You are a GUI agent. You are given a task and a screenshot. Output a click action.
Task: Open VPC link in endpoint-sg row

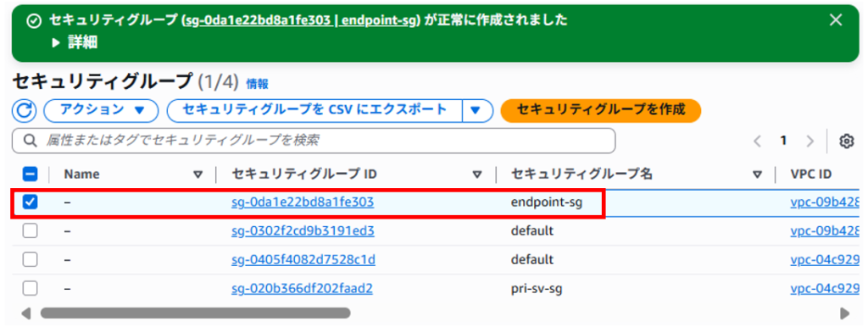click(x=825, y=202)
